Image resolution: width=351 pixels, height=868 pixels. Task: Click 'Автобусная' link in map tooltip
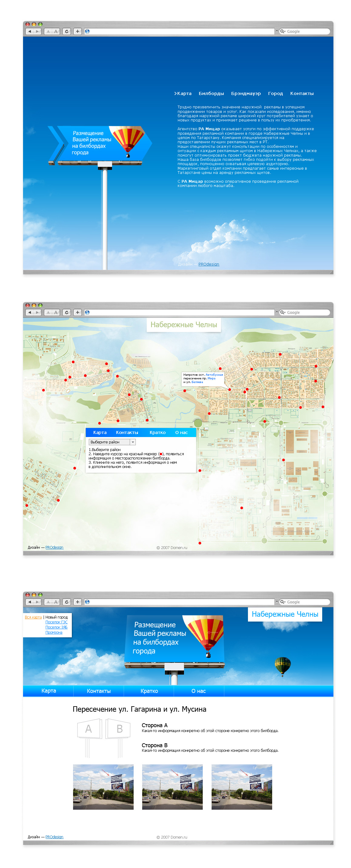tap(214, 375)
